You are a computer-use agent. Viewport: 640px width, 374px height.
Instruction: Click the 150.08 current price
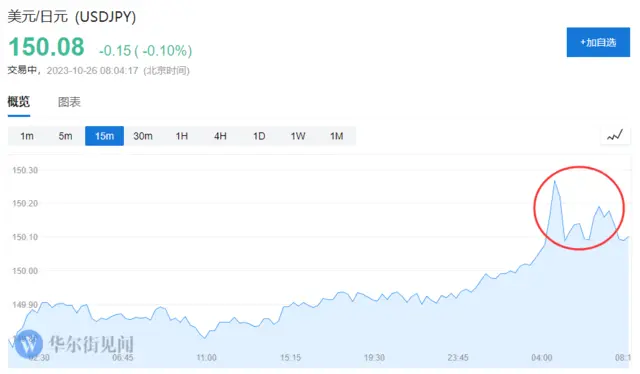[47, 47]
